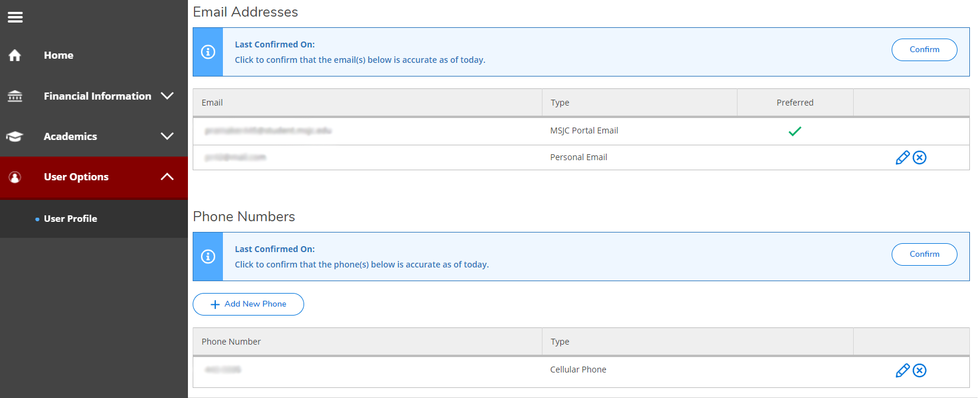Click Add New Phone button
The image size is (980, 398).
(x=248, y=304)
